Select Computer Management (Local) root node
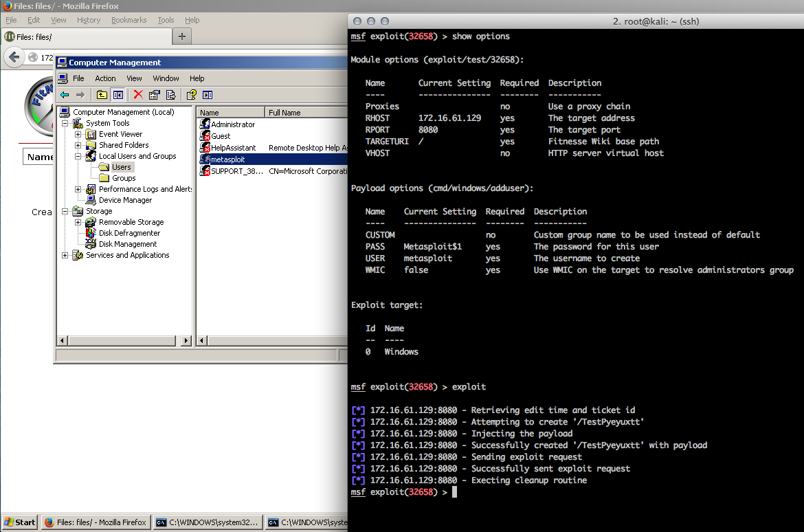Viewport: 804px width, 532px height. click(123, 112)
